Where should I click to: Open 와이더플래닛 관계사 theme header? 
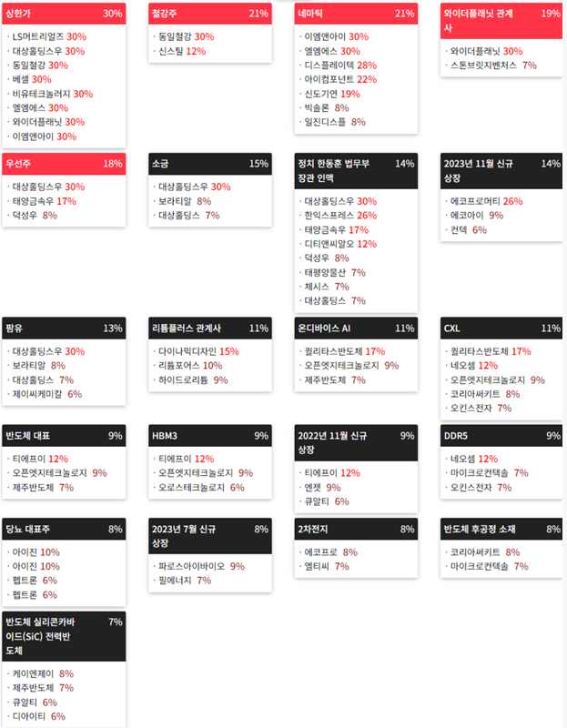point(501,21)
